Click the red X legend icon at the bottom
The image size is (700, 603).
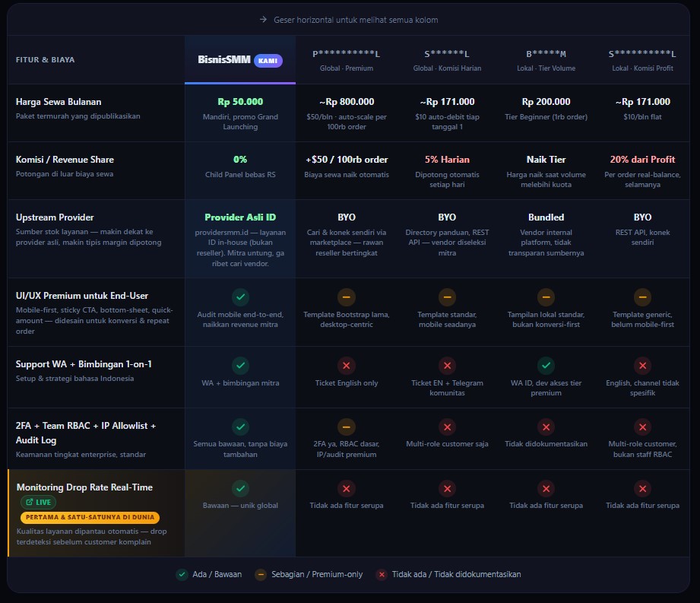382,575
